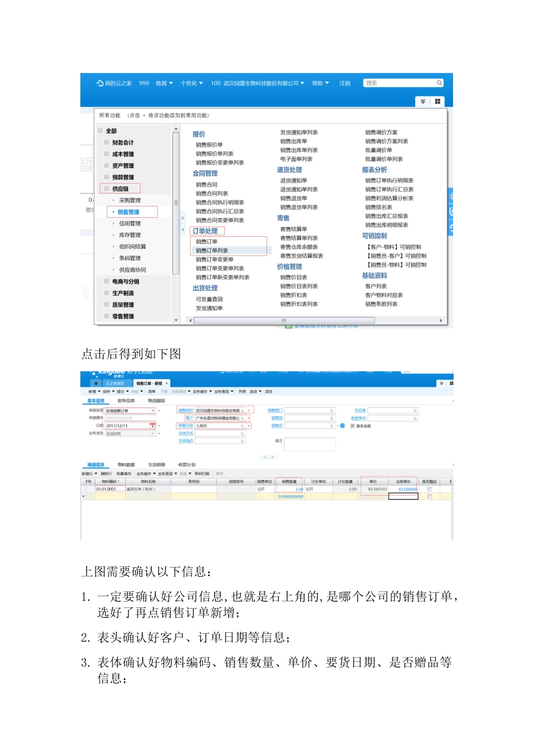This screenshot has height=756, width=534.
Task: Open 销售排名表 report link
Action: 379,208
